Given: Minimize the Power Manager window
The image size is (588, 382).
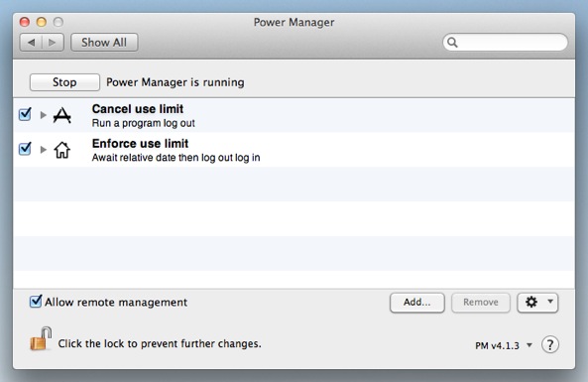Looking at the screenshot, I should (x=42, y=22).
